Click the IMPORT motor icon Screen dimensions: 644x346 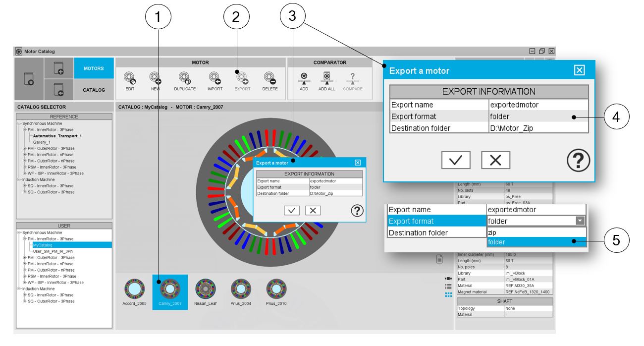215,78
